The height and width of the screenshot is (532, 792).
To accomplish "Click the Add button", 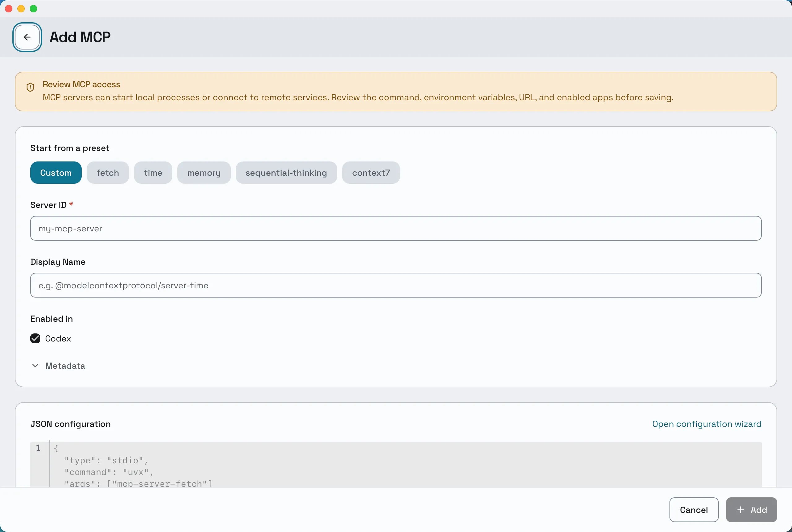I will 751,510.
